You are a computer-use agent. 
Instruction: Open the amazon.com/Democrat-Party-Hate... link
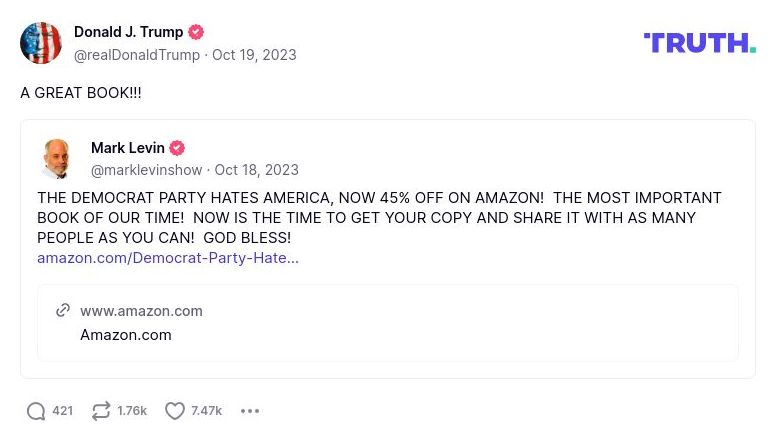(x=168, y=258)
